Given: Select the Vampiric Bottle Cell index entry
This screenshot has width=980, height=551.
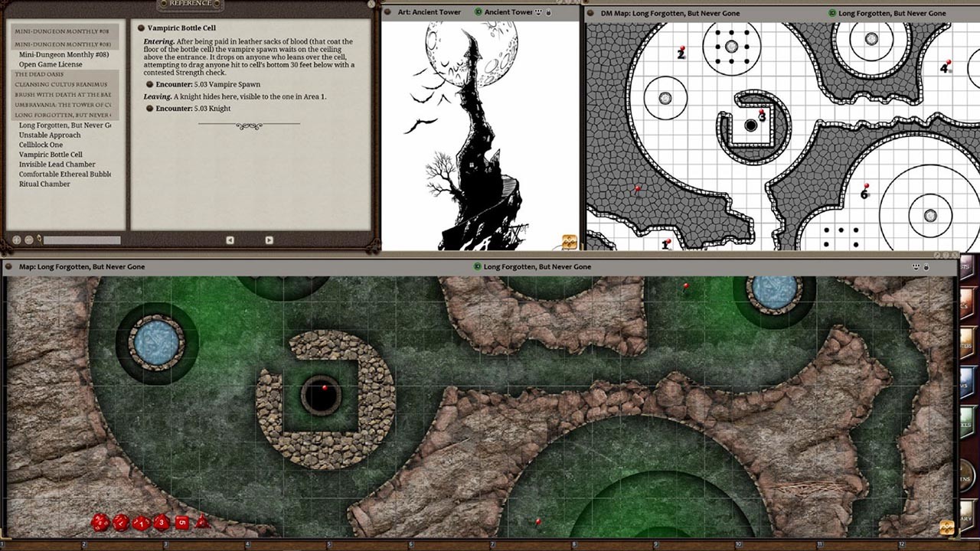Looking at the screenshot, I should pos(51,155).
